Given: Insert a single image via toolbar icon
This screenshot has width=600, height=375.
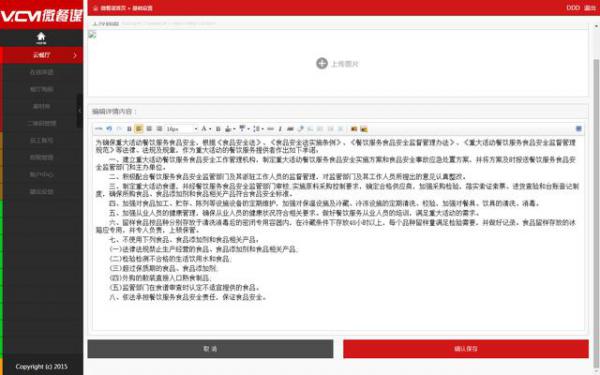Looking at the screenshot, I should [x=354, y=129].
